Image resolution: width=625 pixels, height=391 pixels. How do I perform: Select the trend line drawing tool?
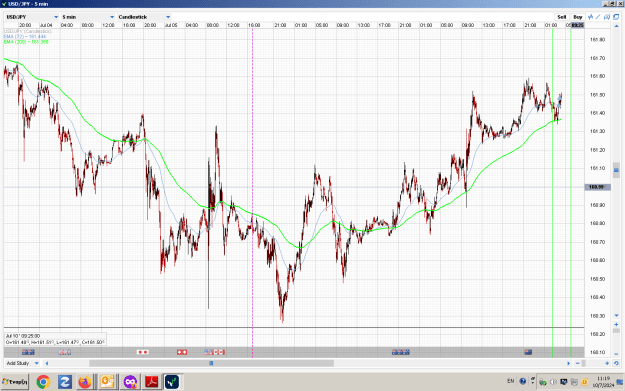tap(598, 17)
